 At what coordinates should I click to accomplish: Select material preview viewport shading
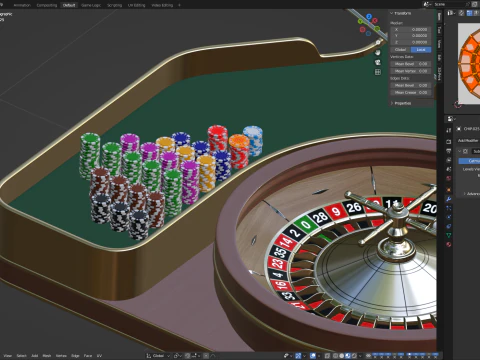348,356
